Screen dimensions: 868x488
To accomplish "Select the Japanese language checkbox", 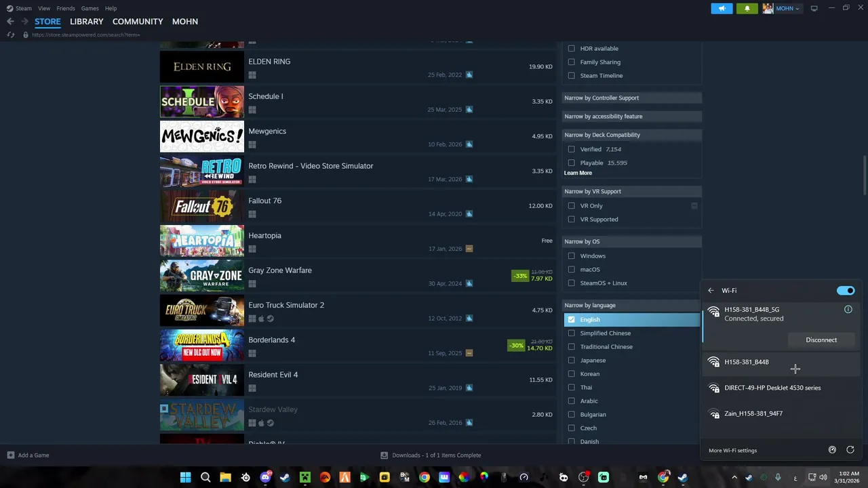I will tap(571, 360).
